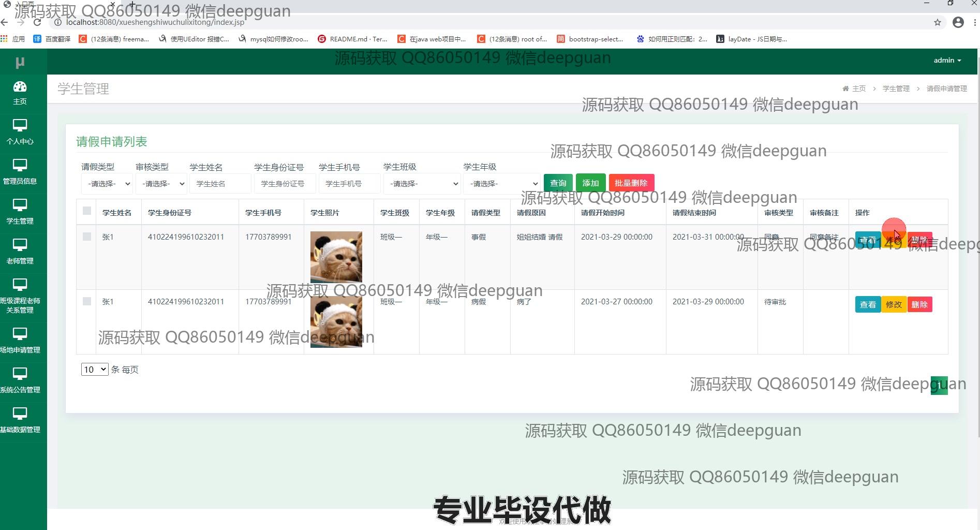Click the green 查询 search button

[x=558, y=183]
